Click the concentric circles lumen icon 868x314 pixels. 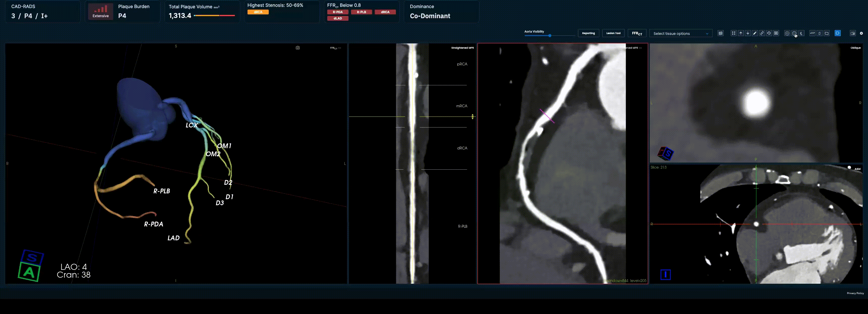(x=787, y=33)
